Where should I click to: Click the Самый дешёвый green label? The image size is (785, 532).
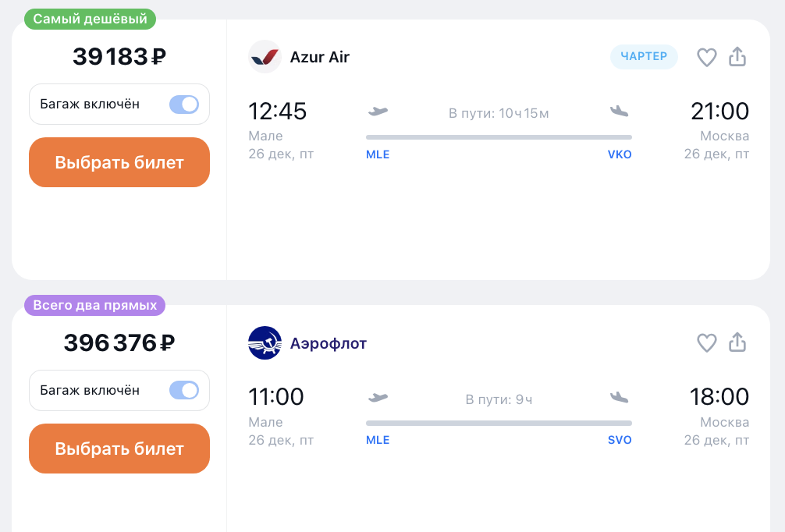[90, 19]
